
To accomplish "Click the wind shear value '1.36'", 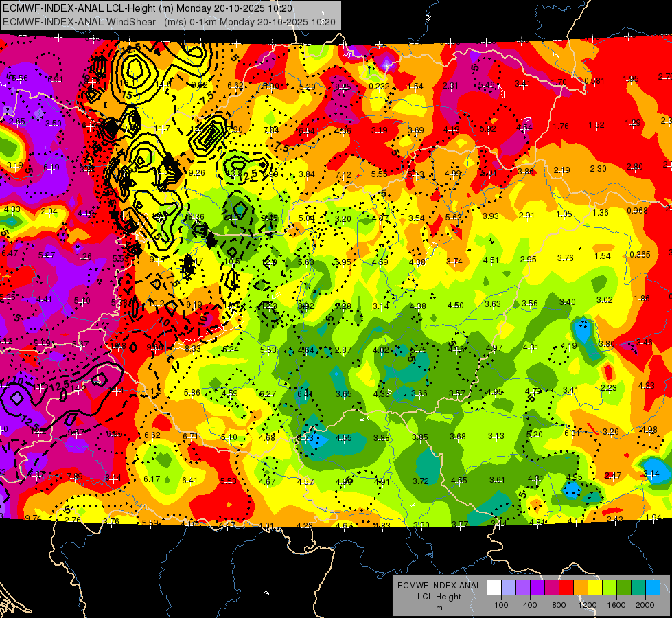I will pyautogui.click(x=601, y=213).
